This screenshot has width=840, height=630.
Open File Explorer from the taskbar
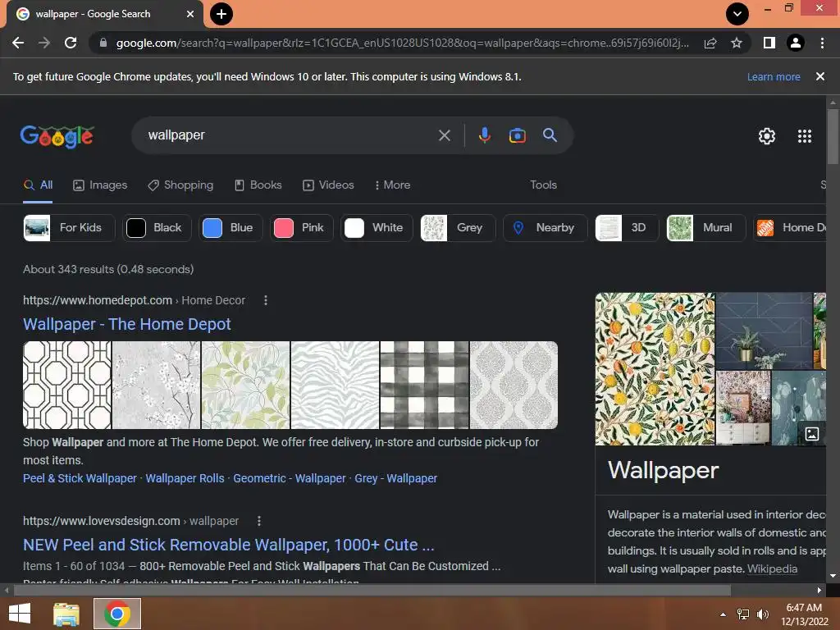66,614
